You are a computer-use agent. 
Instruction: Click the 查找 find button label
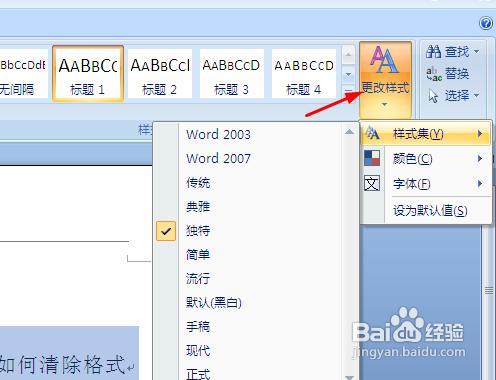457,52
